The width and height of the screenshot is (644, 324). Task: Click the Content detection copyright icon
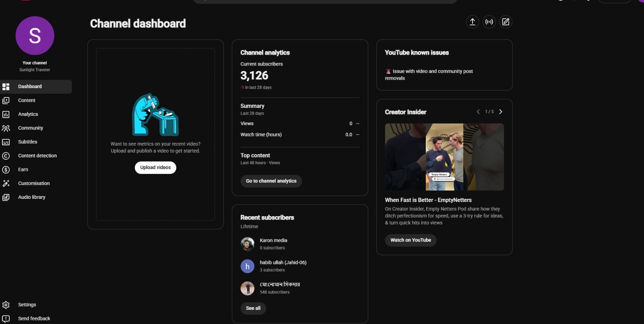[6, 156]
